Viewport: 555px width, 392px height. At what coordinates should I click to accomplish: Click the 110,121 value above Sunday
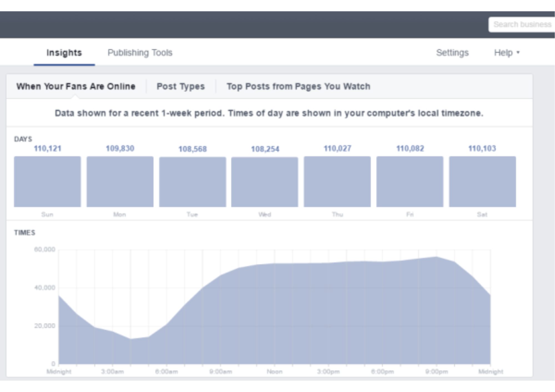tap(47, 149)
